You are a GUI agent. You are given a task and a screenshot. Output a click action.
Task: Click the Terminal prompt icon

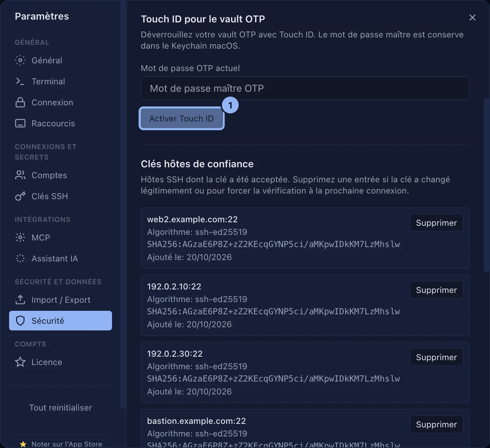[x=20, y=81]
